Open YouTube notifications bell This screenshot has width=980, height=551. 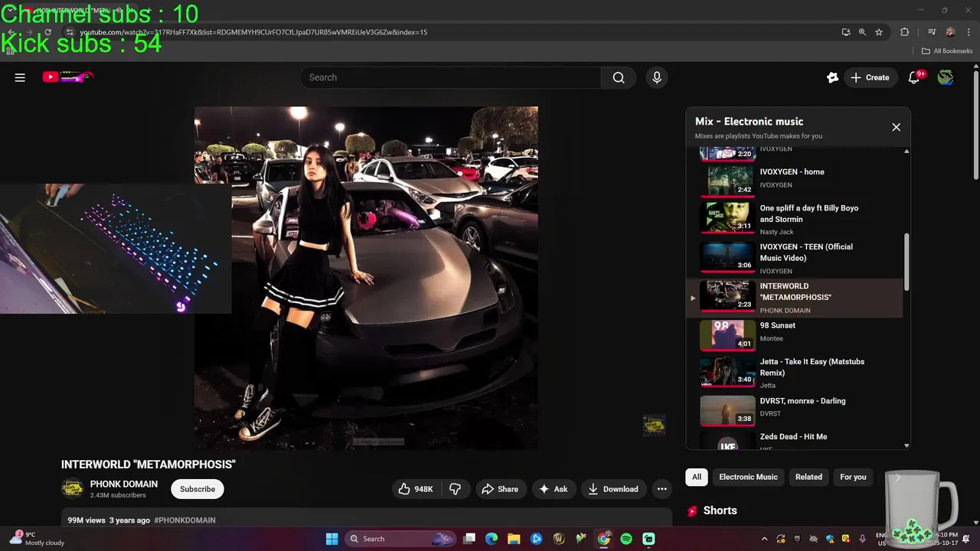914,77
